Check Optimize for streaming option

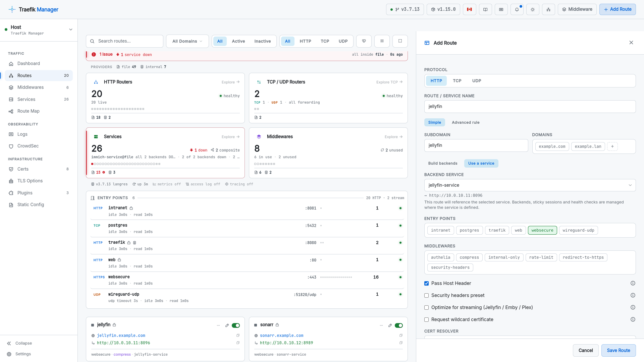(426, 307)
